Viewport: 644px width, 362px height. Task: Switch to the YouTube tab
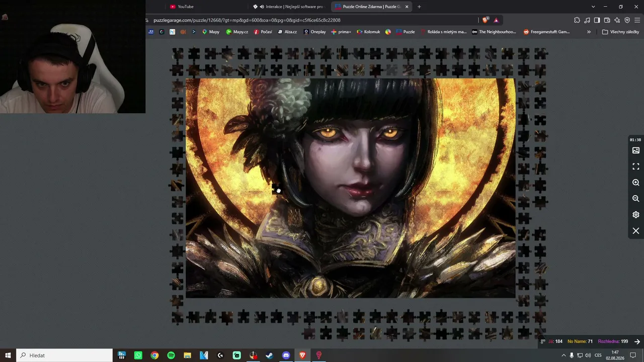point(207,7)
